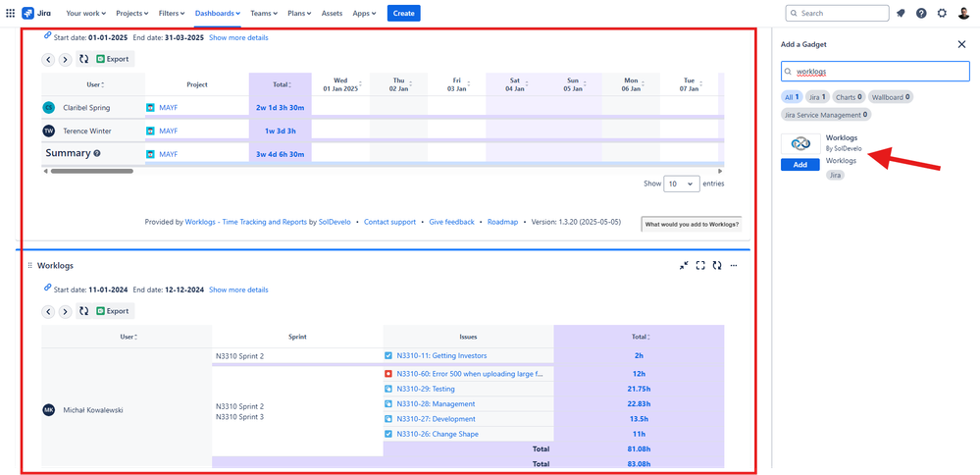Click the Summary help icon
Image resolution: width=980 pixels, height=475 pixels.
pos(97,153)
